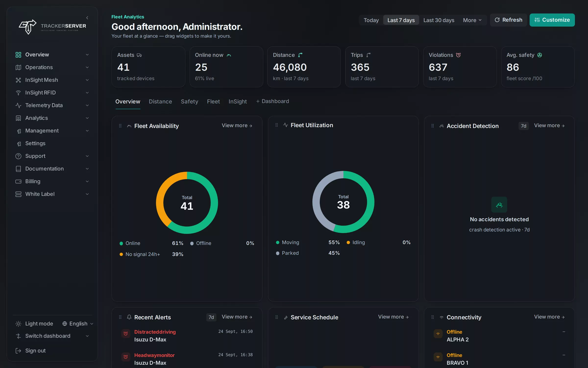Select the Today time range
588x368 pixels.
click(371, 20)
